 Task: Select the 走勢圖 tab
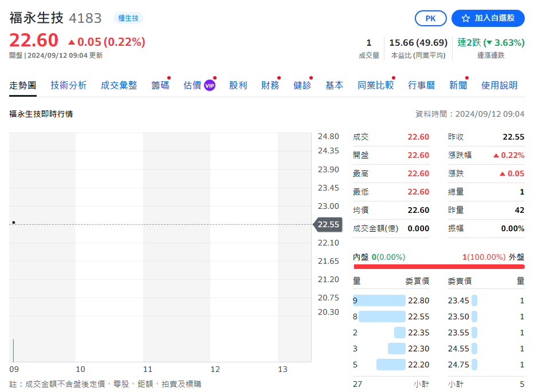(x=23, y=85)
